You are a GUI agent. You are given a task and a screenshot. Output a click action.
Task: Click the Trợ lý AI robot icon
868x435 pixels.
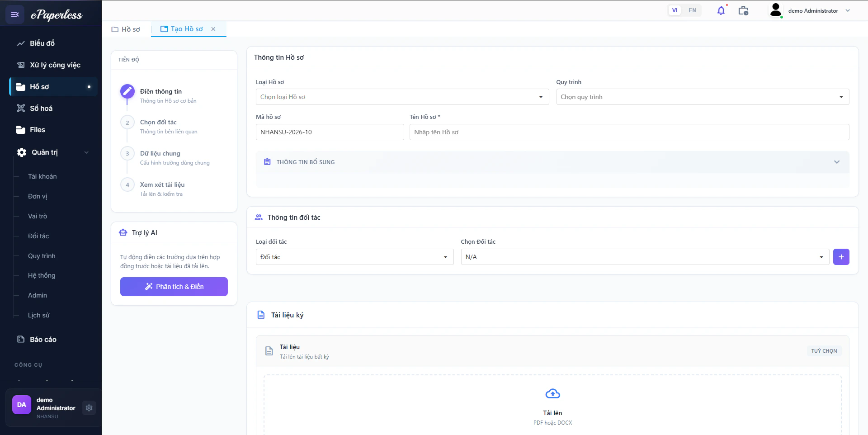[x=123, y=233]
